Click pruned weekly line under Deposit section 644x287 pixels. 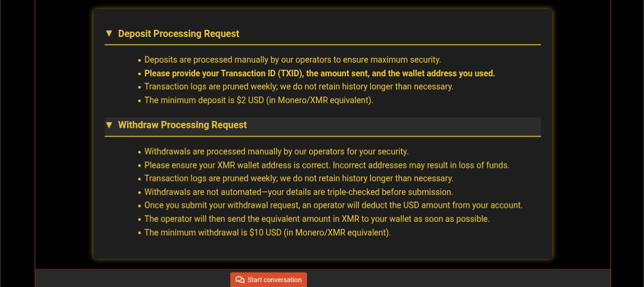click(299, 87)
